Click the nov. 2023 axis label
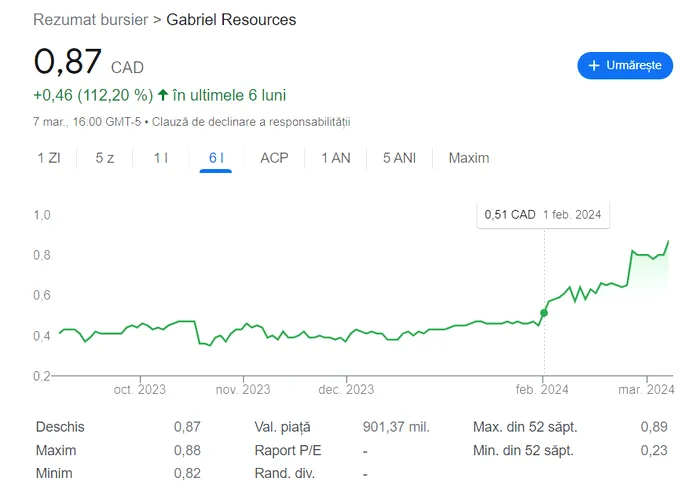The width and height of the screenshot is (700, 493). (x=243, y=390)
